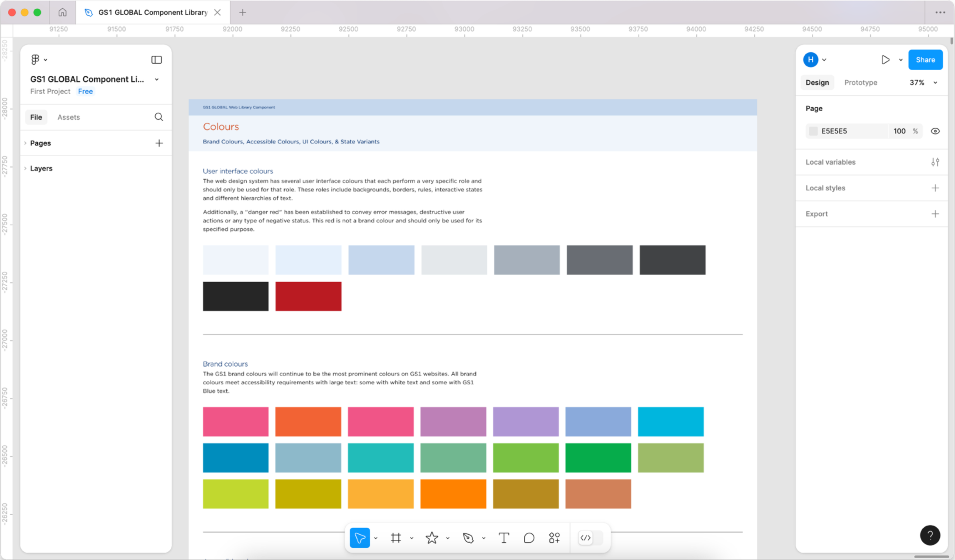The width and height of the screenshot is (955, 560).
Task: Search the file with magnifier icon
Action: tap(159, 117)
